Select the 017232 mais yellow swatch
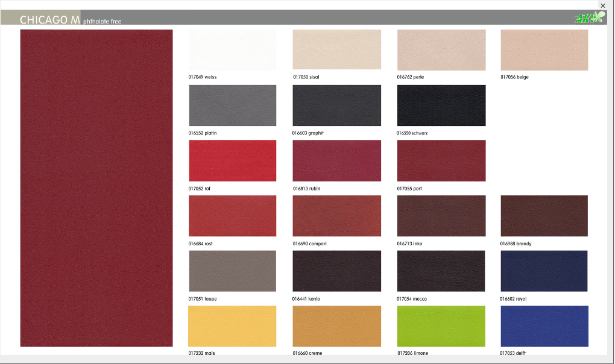This screenshot has width=615, height=364. (x=232, y=326)
